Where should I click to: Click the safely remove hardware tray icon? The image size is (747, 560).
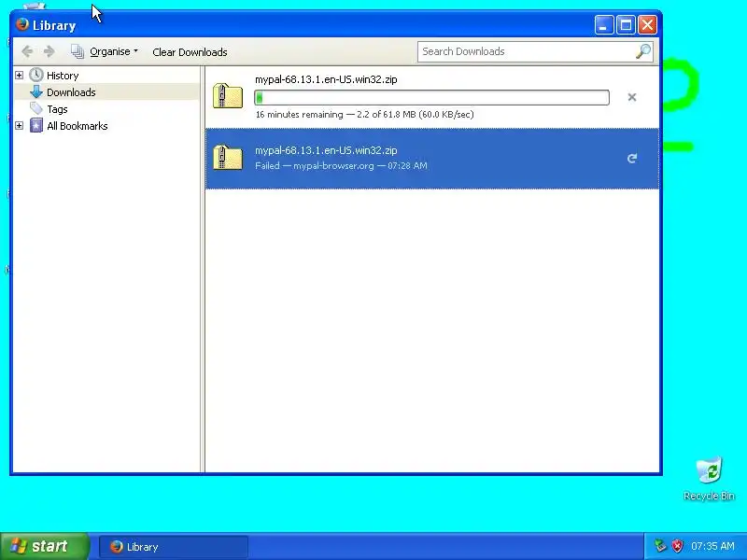[660, 546]
